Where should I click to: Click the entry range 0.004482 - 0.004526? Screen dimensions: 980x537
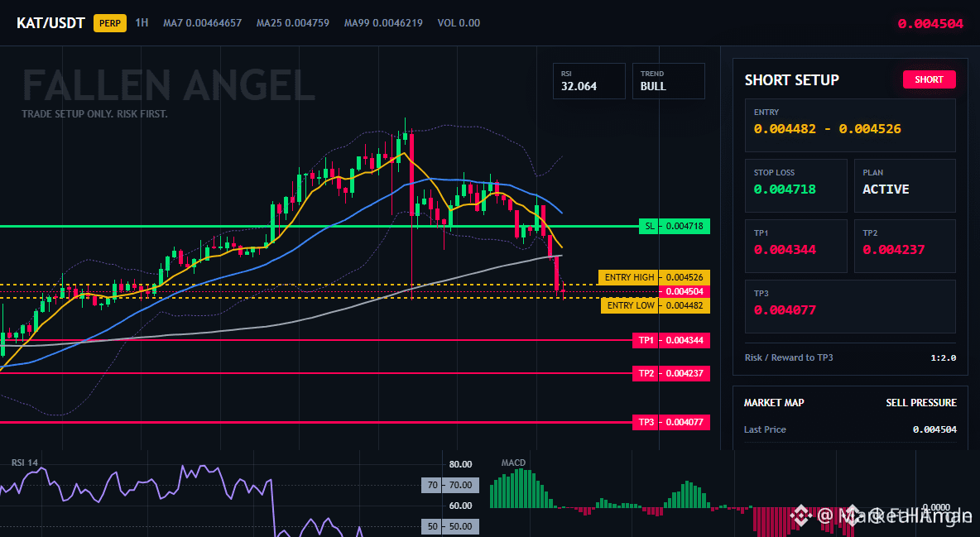click(828, 129)
